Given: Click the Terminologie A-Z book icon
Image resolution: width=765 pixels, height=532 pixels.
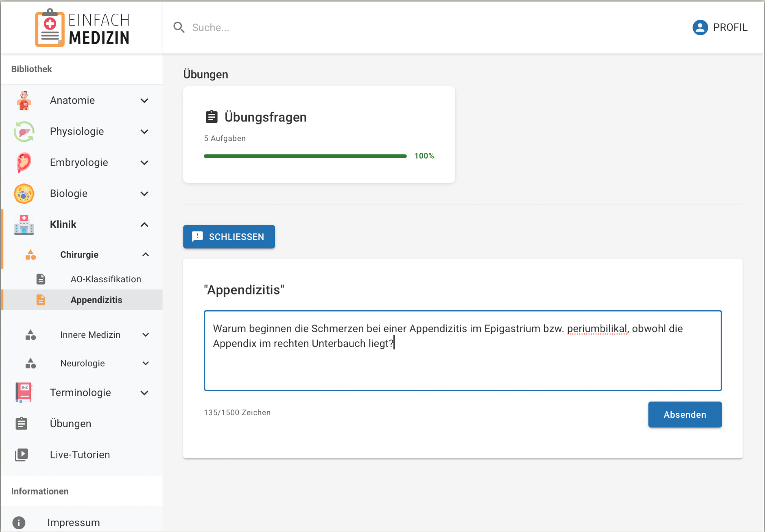Looking at the screenshot, I should pyautogui.click(x=24, y=392).
